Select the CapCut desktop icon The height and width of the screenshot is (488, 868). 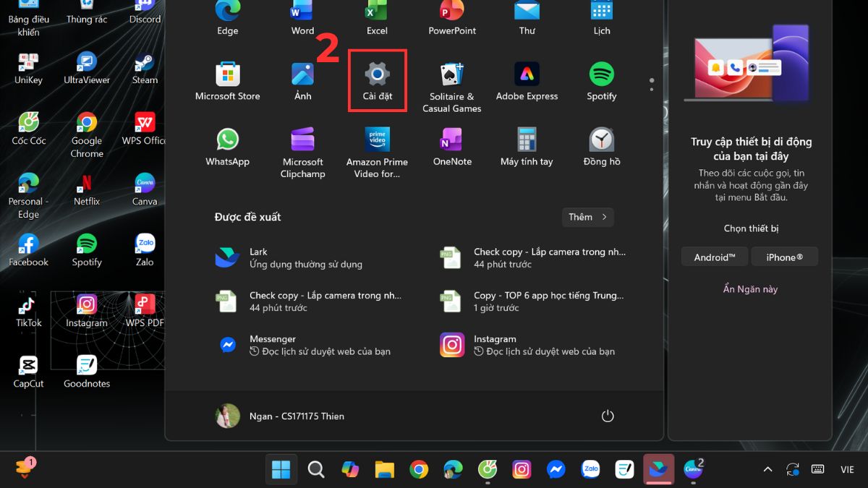point(28,372)
